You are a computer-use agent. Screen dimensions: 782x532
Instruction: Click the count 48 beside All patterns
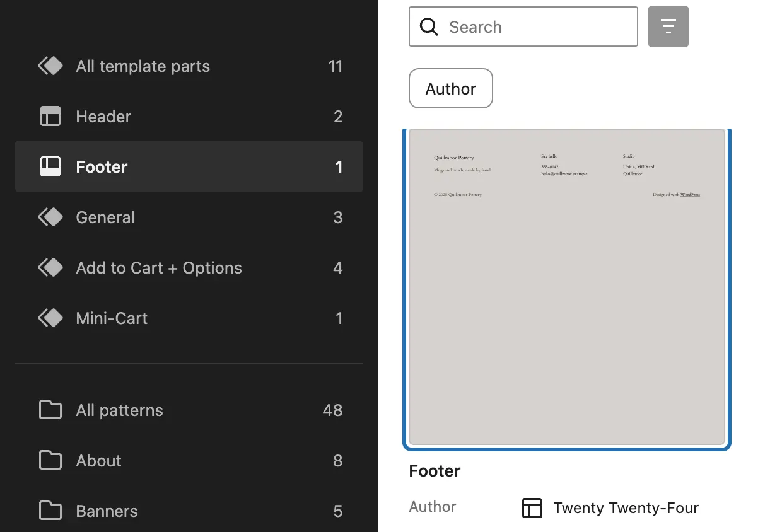click(x=333, y=410)
